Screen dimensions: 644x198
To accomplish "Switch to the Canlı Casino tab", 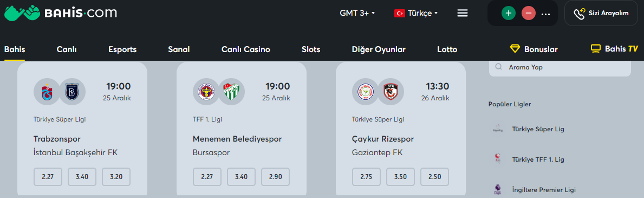I will pyautogui.click(x=245, y=49).
